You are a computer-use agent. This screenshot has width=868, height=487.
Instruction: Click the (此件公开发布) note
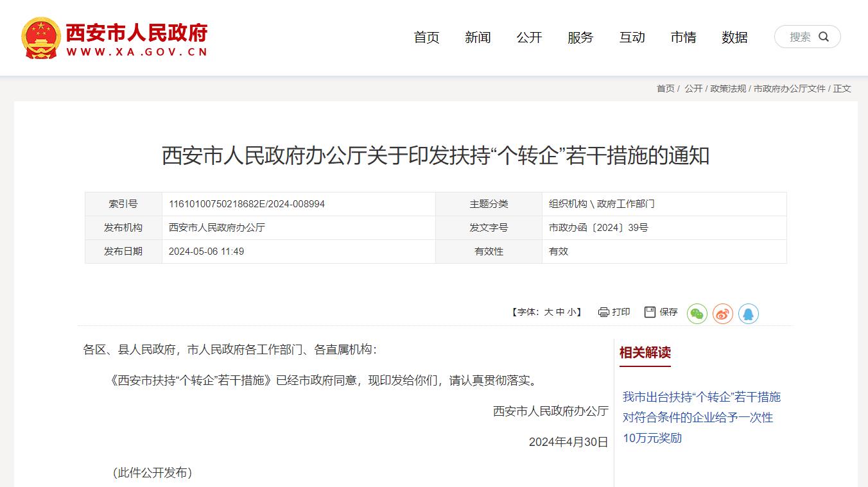pos(152,473)
